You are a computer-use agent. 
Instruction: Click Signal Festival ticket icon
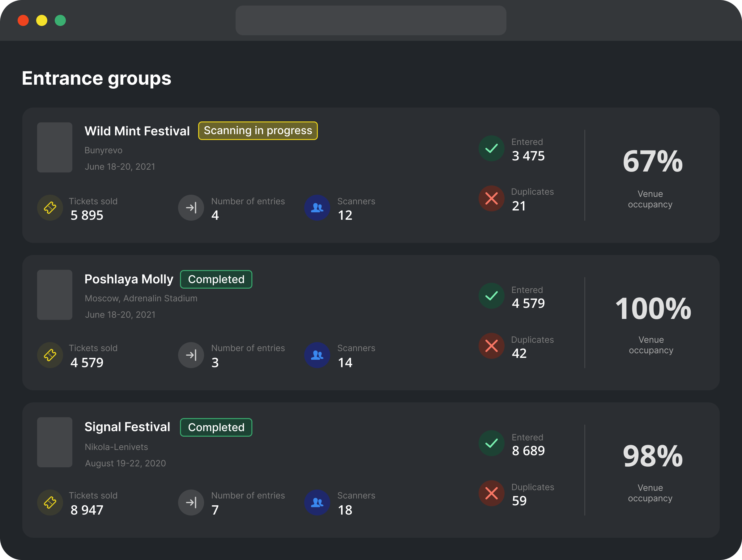pos(50,502)
